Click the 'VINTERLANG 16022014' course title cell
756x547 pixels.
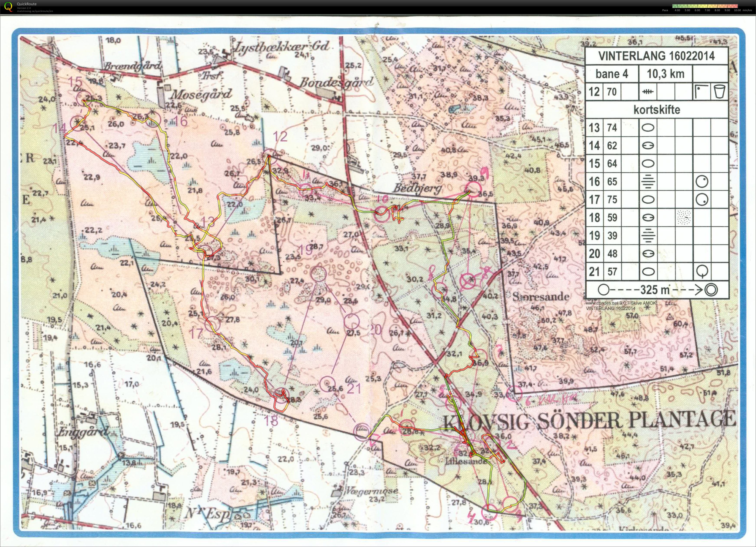click(x=656, y=56)
